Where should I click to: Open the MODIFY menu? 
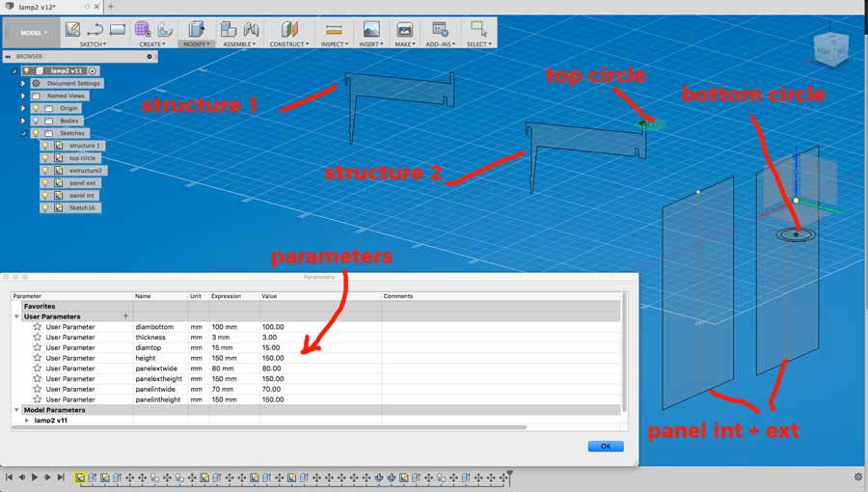point(196,44)
